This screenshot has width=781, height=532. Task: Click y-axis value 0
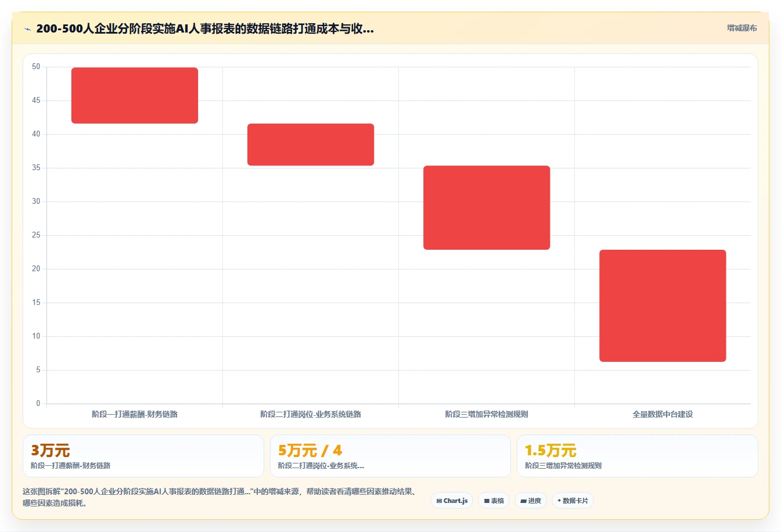[x=38, y=403]
